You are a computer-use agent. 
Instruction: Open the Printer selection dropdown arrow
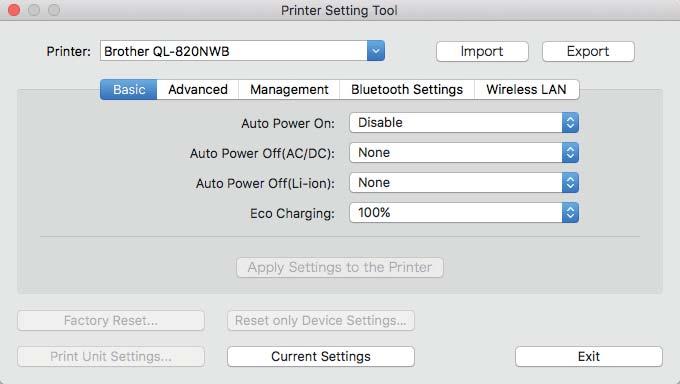click(x=376, y=51)
